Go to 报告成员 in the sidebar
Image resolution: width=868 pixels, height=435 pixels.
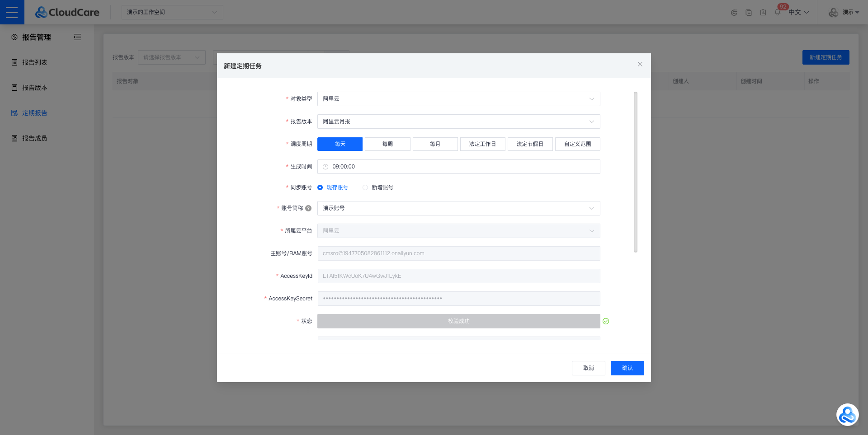(35, 138)
